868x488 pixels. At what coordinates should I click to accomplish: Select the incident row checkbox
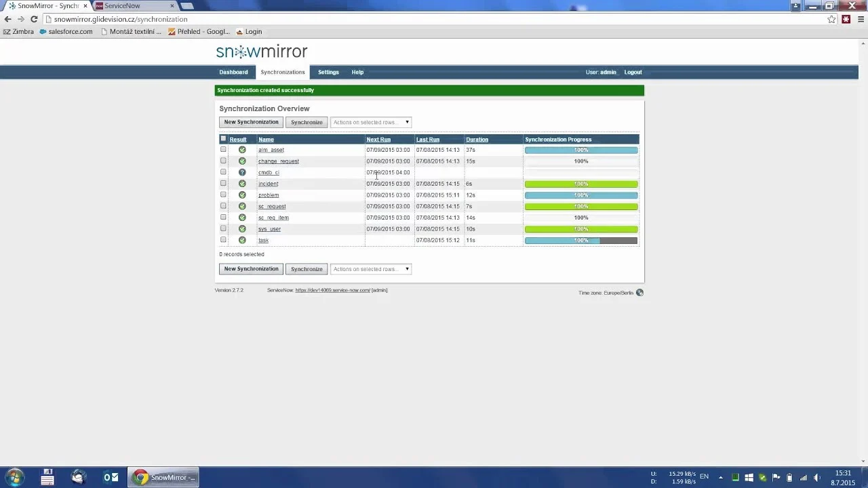(223, 184)
